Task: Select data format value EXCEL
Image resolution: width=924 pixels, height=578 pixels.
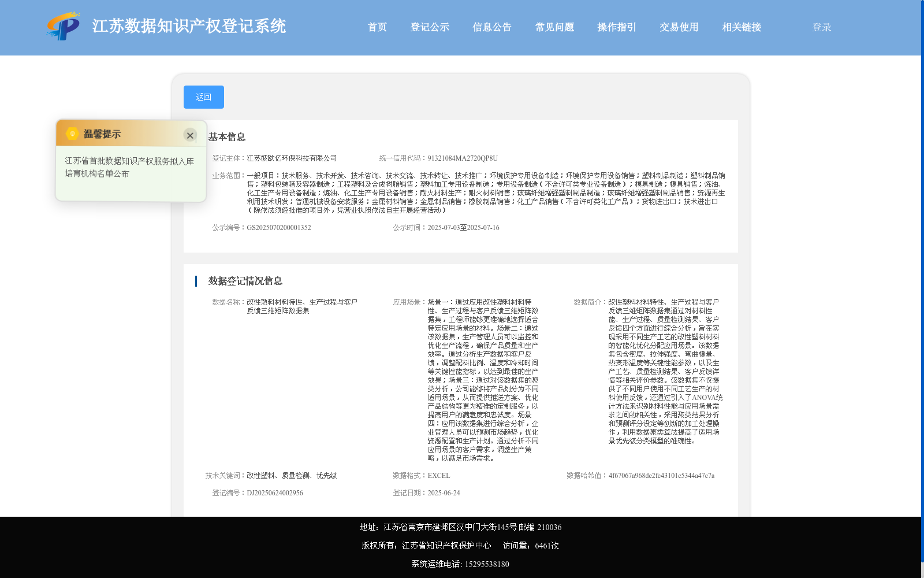Action: pyautogui.click(x=439, y=476)
